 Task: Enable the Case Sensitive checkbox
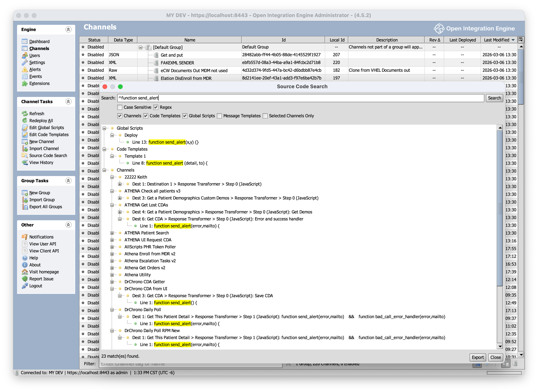(120, 107)
